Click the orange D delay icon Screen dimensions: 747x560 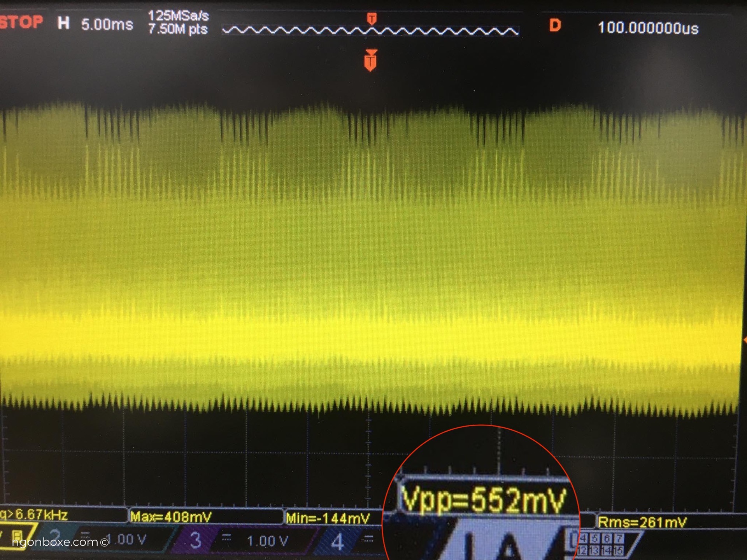(555, 26)
